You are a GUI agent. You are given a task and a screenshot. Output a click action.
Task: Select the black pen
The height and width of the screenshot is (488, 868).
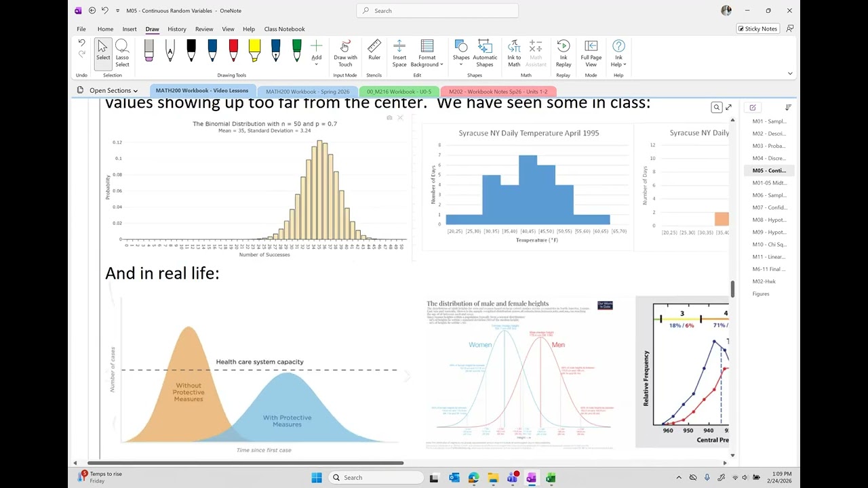coord(191,51)
